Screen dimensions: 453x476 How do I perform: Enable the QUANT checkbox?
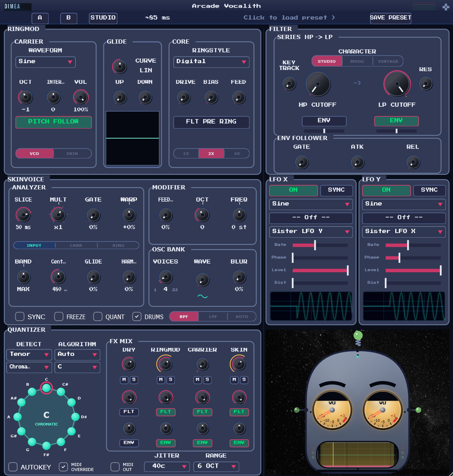point(98,316)
